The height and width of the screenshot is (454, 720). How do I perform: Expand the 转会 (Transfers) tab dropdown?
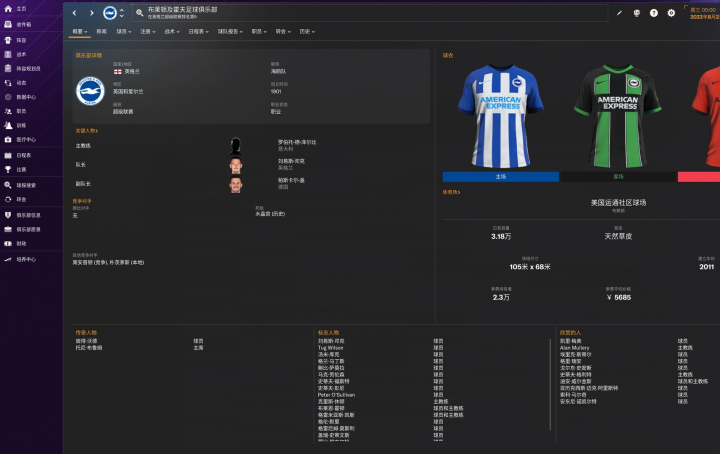pos(283,32)
